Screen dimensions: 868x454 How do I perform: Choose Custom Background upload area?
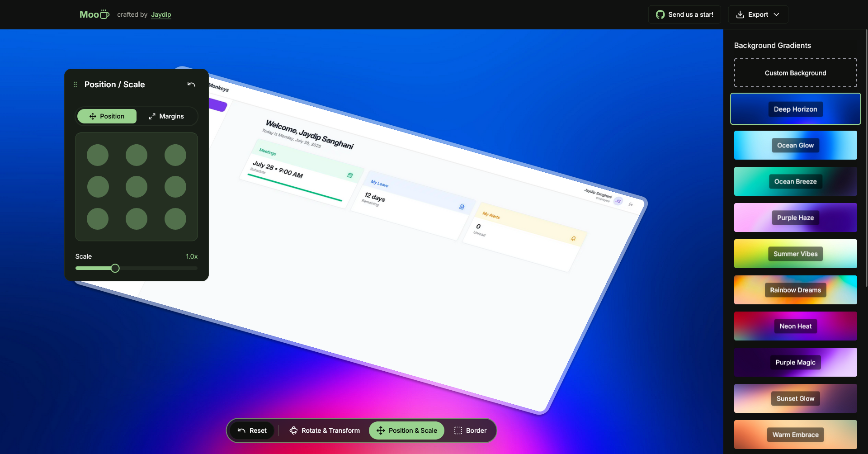tap(795, 73)
